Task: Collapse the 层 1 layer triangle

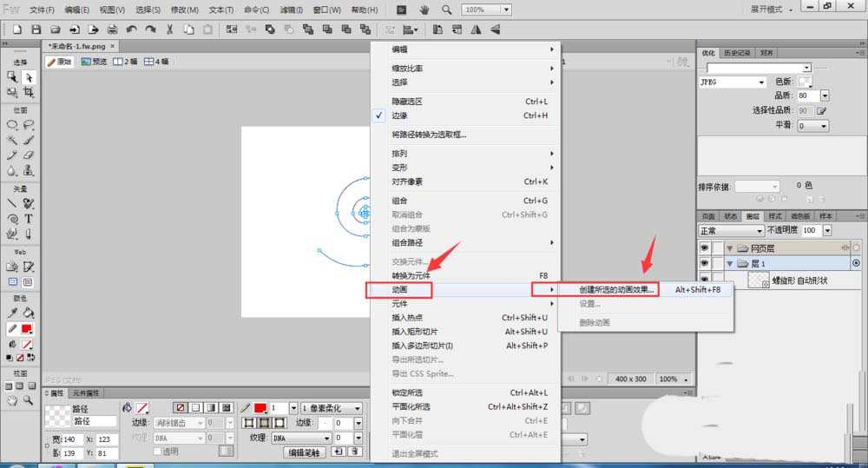Action: click(x=730, y=264)
